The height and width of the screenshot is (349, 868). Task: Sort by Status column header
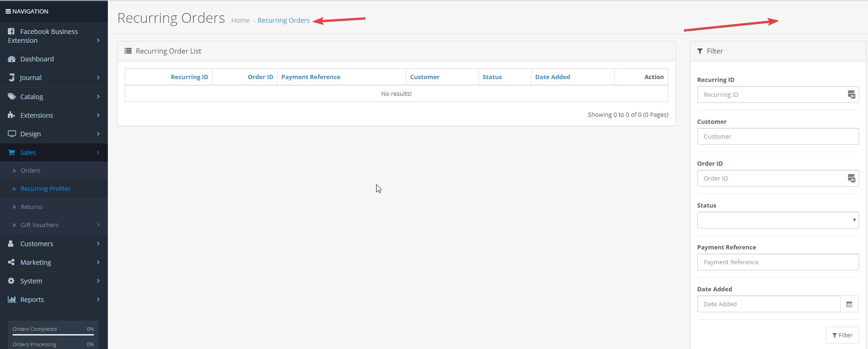click(492, 77)
